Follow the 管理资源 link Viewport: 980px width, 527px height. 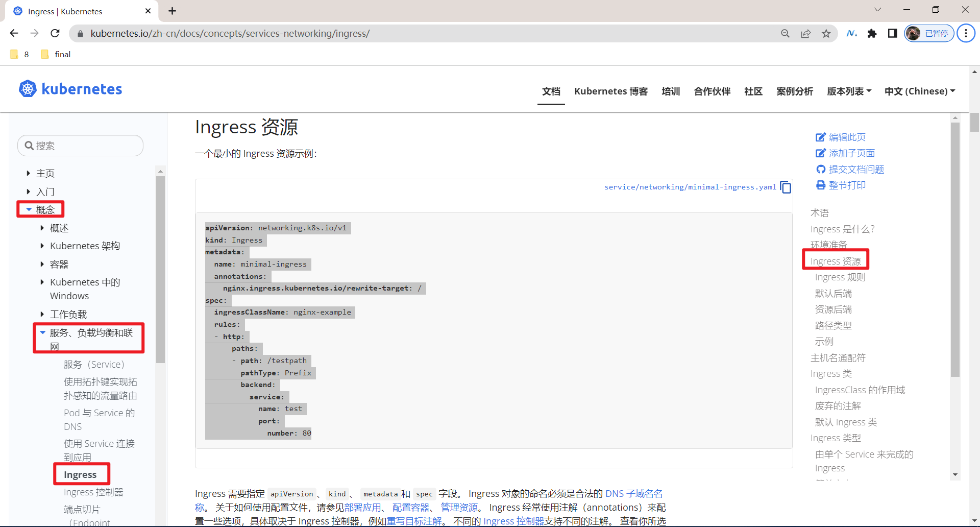(x=459, y=507)
